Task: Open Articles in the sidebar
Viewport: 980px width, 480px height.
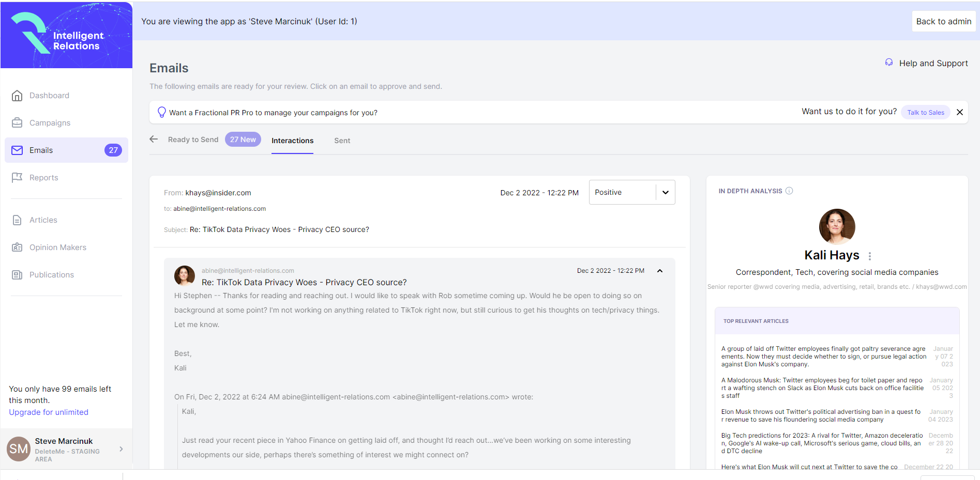Action: 43,220
